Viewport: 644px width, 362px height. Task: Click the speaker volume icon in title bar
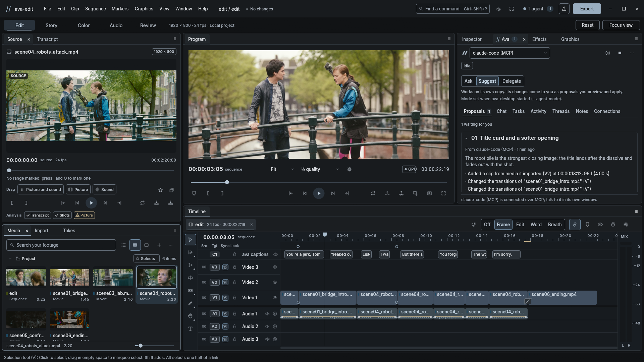(498, 9)
